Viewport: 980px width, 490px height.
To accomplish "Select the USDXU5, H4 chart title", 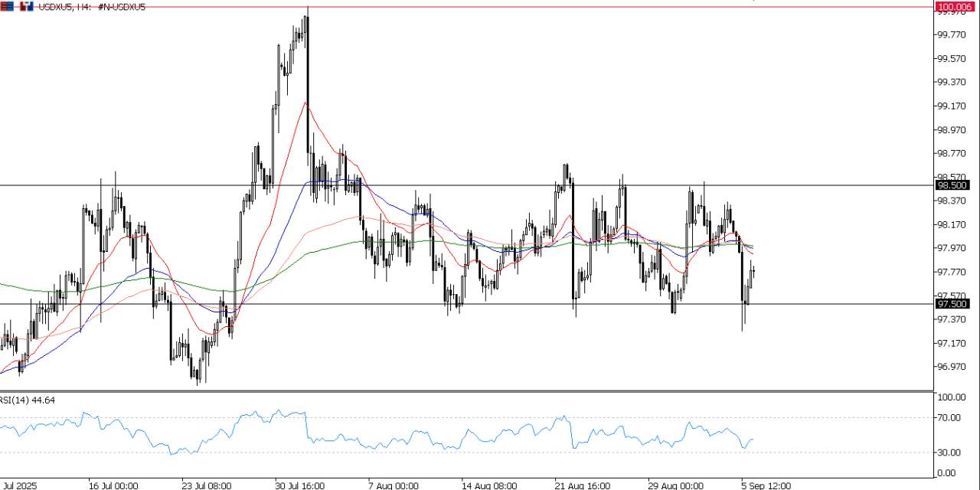I will [x=92, y=6].
